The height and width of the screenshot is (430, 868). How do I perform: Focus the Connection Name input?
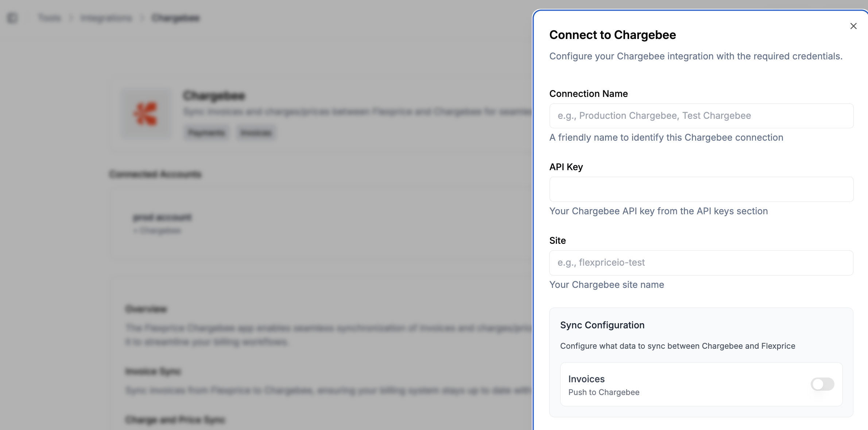pyautogui.click(x=701, y=116)
